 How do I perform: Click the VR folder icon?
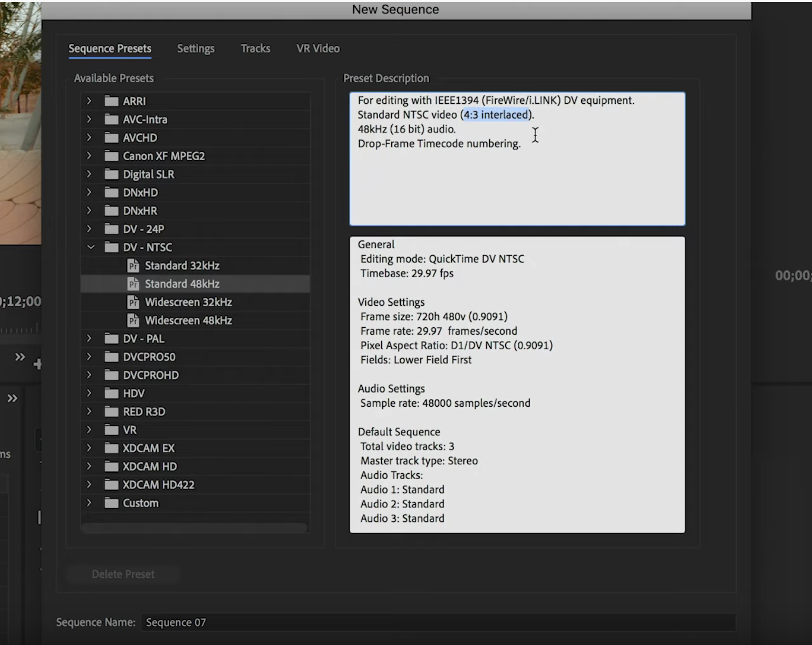111,430
